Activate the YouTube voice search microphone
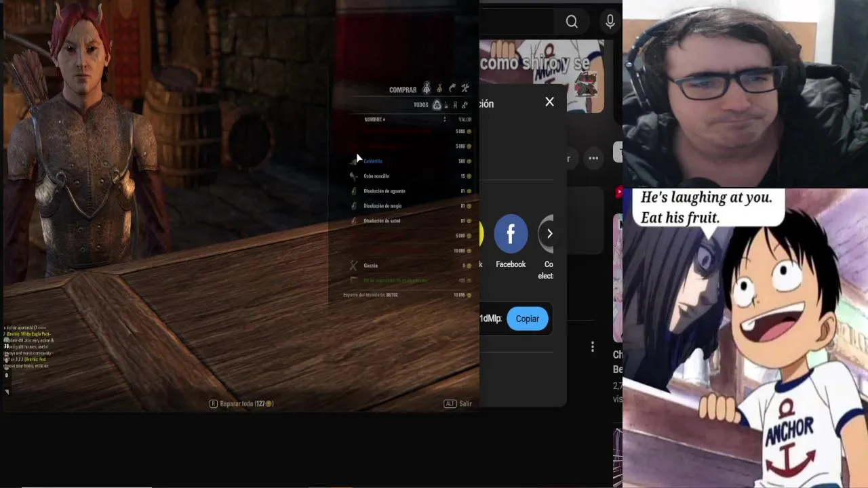Viewport: 868px width, 488px height. click(610, 22)
